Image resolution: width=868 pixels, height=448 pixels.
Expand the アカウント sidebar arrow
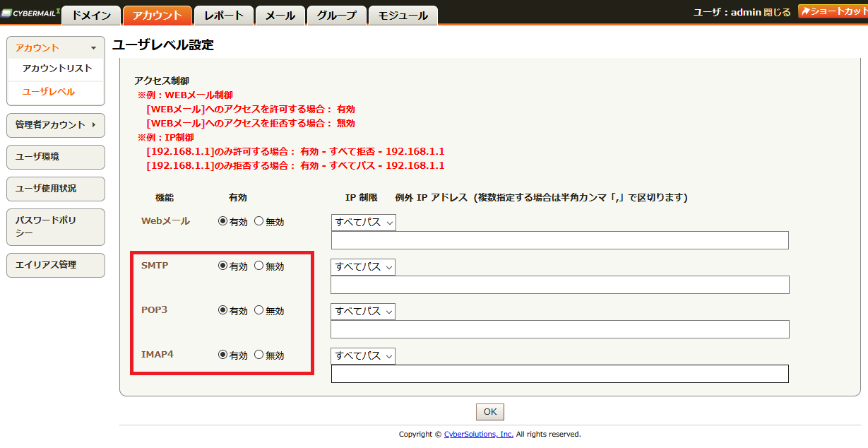[x=93, y=48]
